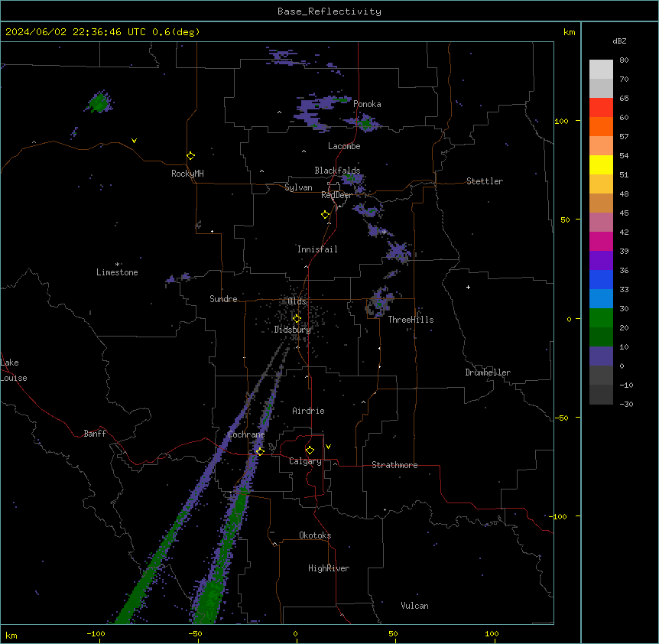Click the Calgary city label
Image resolution: width=659 pixels, height=644 pixels.
[305, 461]
